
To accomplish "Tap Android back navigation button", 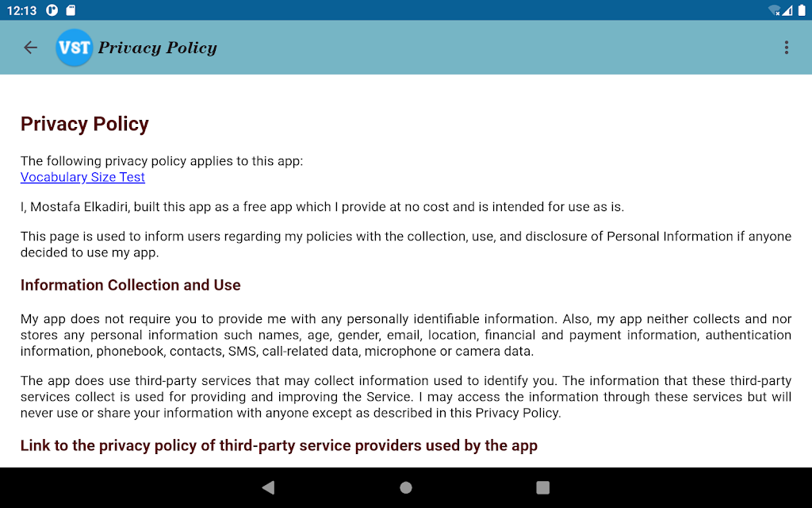I will (268, 487).
